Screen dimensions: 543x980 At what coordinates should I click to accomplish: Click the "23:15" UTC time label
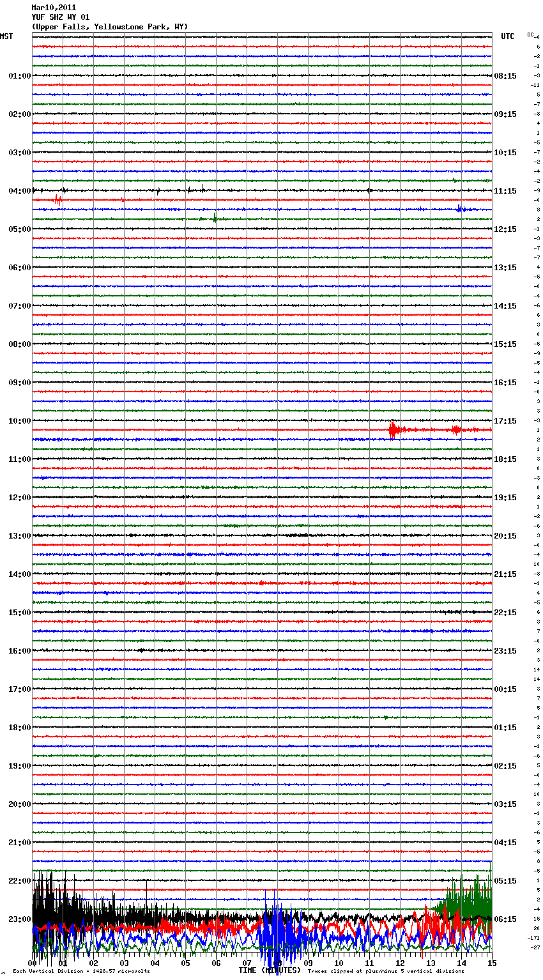coord(505,651)
